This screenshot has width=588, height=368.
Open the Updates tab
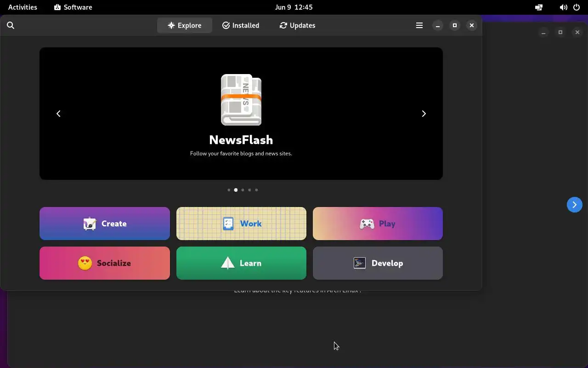[297, 25]
